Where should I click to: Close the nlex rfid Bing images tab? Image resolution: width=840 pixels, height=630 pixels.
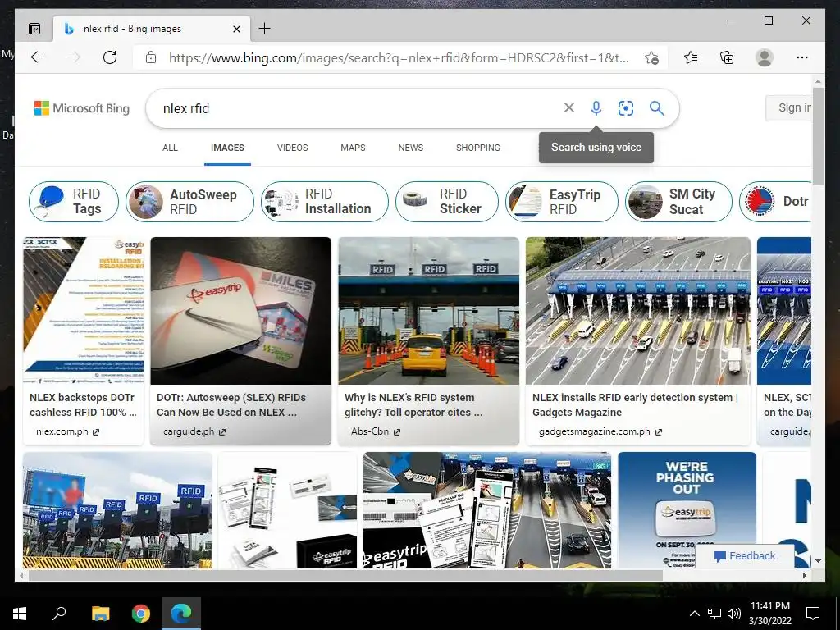click(x=236, y=29)
